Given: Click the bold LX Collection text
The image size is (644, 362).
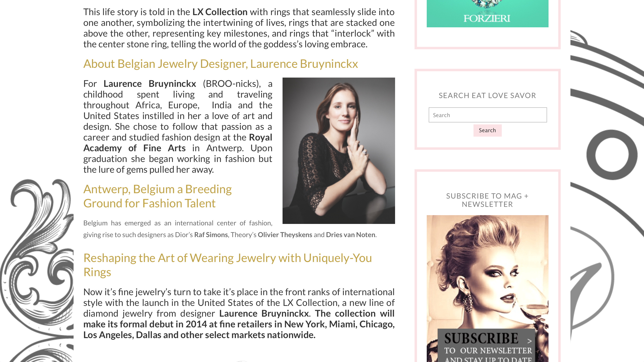Looking at the screenshot, I should tap(219, 12).
